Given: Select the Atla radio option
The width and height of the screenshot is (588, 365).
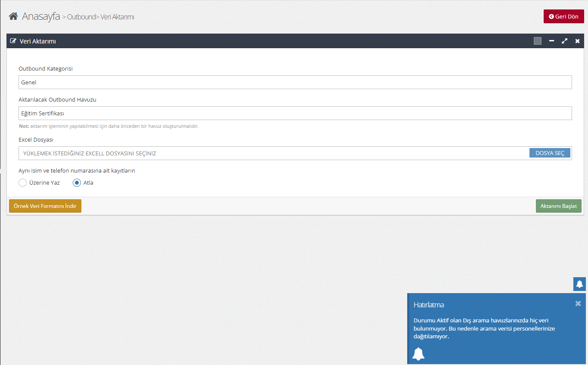Looking at the screenshot, I should point(77,182).
